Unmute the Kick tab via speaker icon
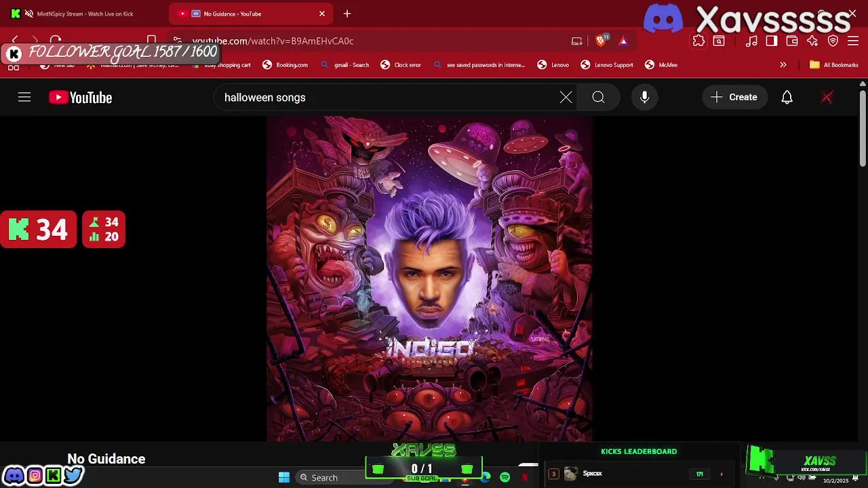The height and width of the screenshot is (488, 868). pos(28,14)
